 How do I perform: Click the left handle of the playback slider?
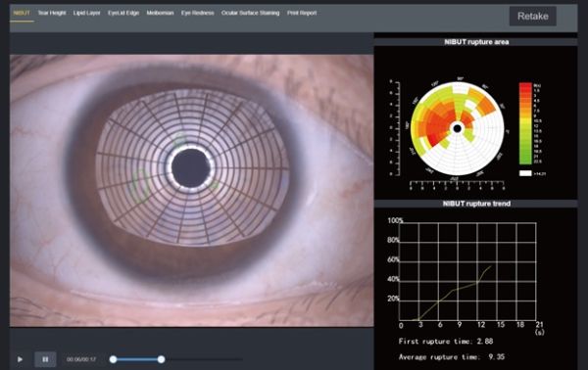[113, 359]
